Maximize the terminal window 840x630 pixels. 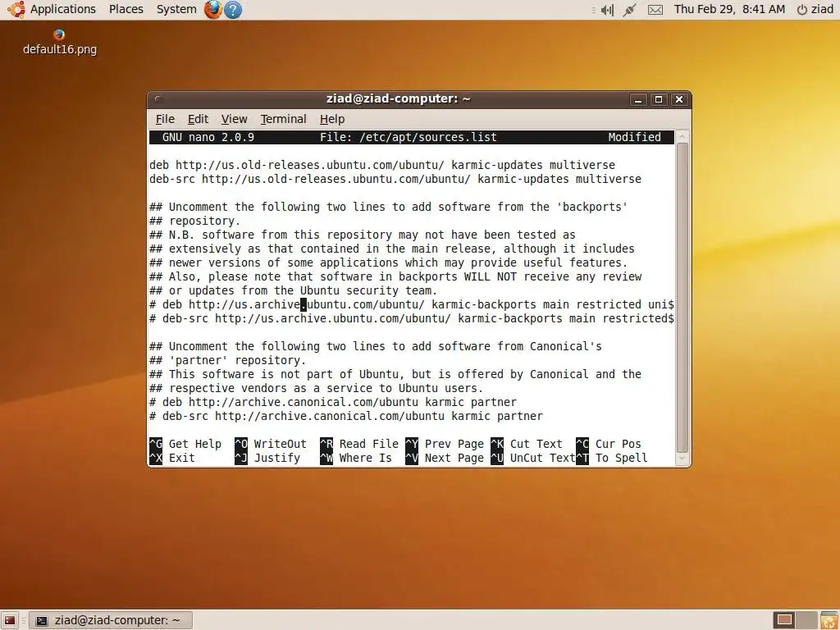pos(659,99)
